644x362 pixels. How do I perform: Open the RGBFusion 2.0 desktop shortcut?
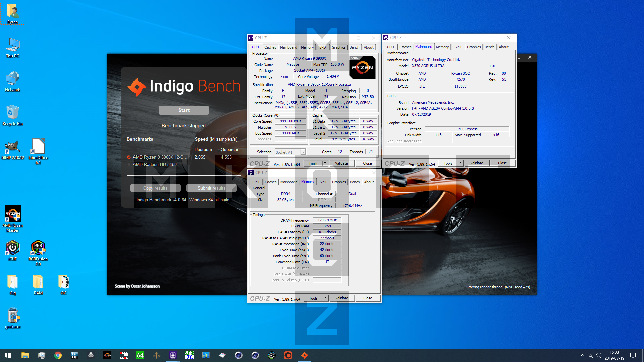(38, 253)
